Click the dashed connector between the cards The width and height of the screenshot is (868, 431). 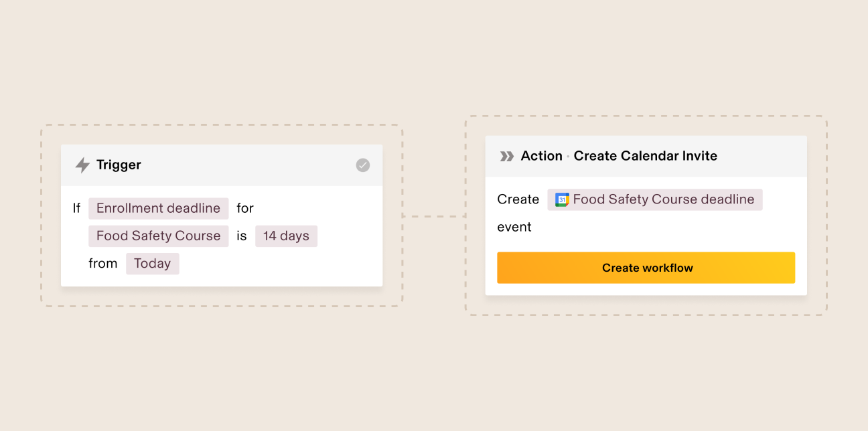click(433, 216)
